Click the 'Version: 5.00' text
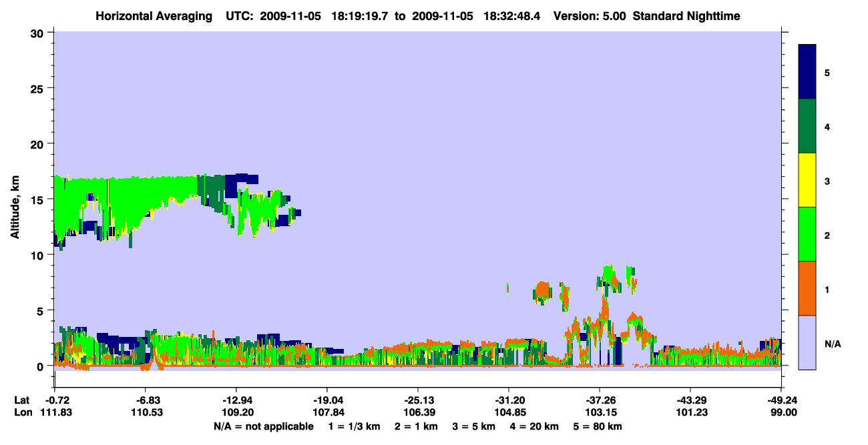 point(590,16)
